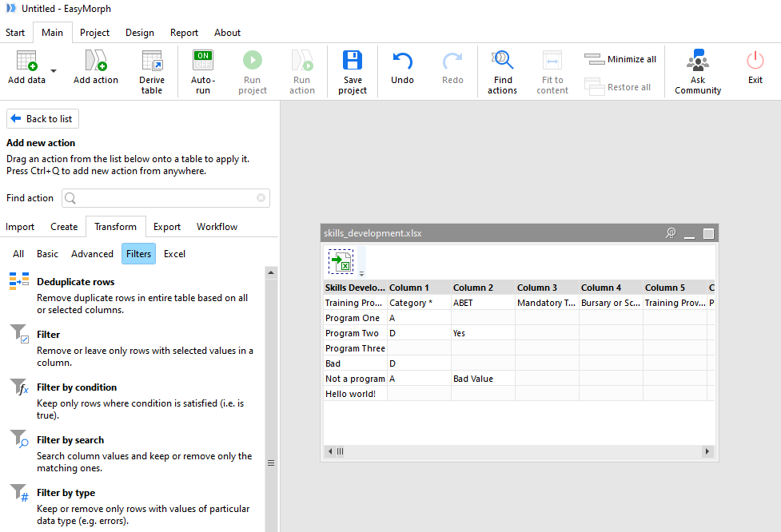Click the table horizontal scrollbar thumb
Viewport: 781px width, 532px height.
point(341,451)
